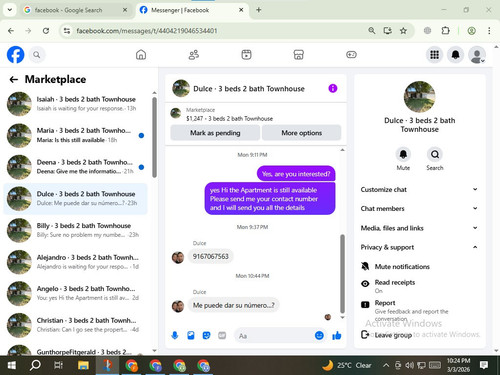This screenshot has height=375, width=500.
Task: Click the address bar URL
Action: point(147,31)
